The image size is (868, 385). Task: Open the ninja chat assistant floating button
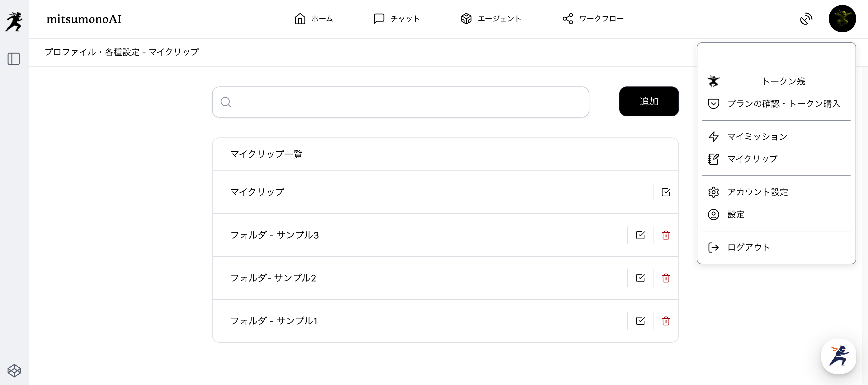pos(838,356)
